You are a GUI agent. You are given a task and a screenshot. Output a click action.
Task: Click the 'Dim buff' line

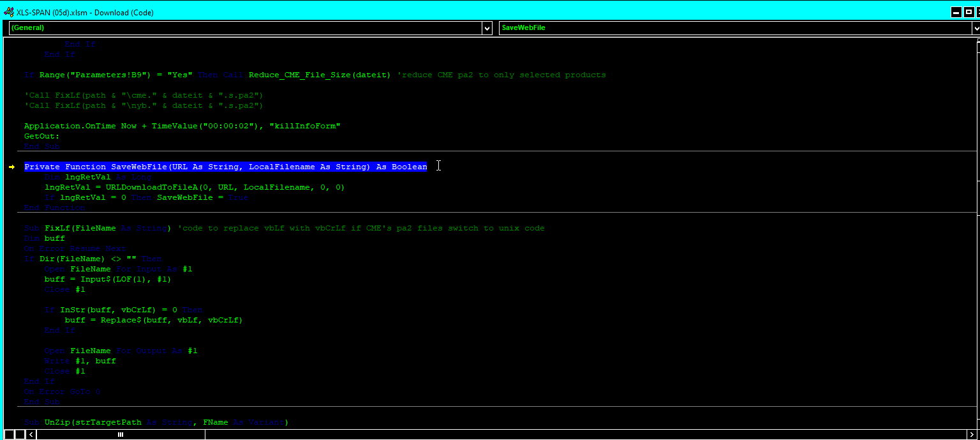pos(45,238)
